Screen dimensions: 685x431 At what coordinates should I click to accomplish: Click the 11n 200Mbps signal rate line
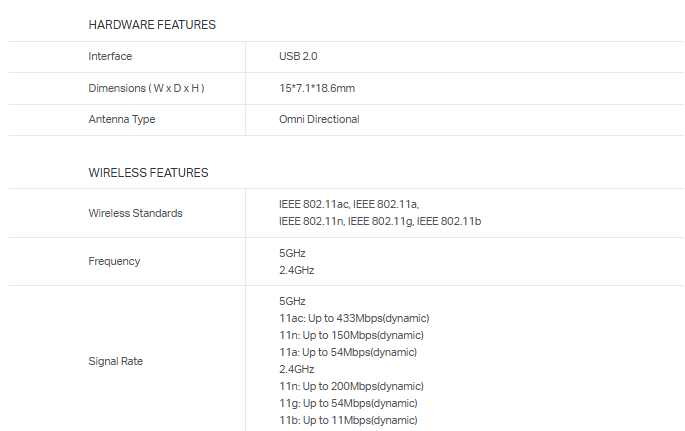click(x=351, y=386)
